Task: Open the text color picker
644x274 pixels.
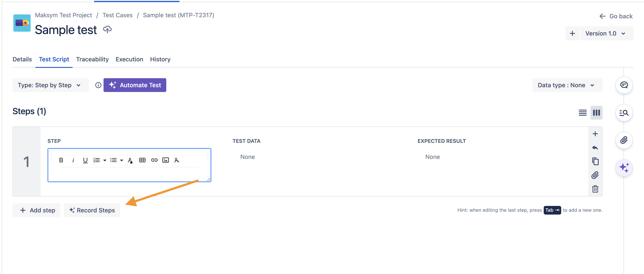Action: point(130,160)
